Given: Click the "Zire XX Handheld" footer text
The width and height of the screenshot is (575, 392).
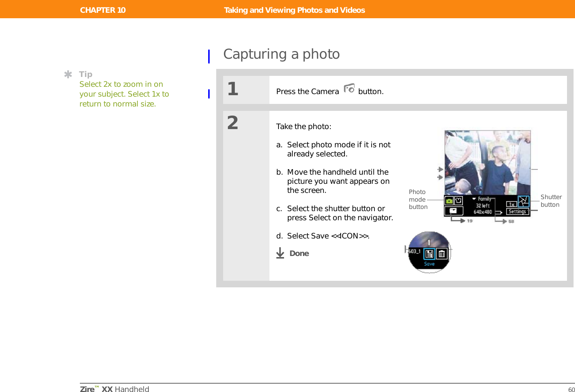Looking at the screenshot, I should pyautogui.click(x=114, y=389).
